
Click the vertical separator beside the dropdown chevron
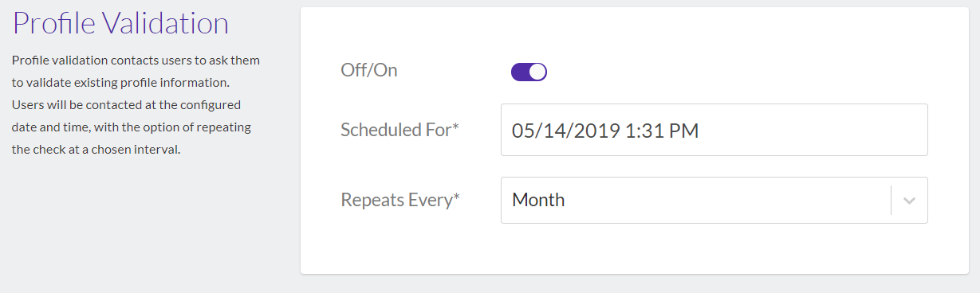[891, 200]
